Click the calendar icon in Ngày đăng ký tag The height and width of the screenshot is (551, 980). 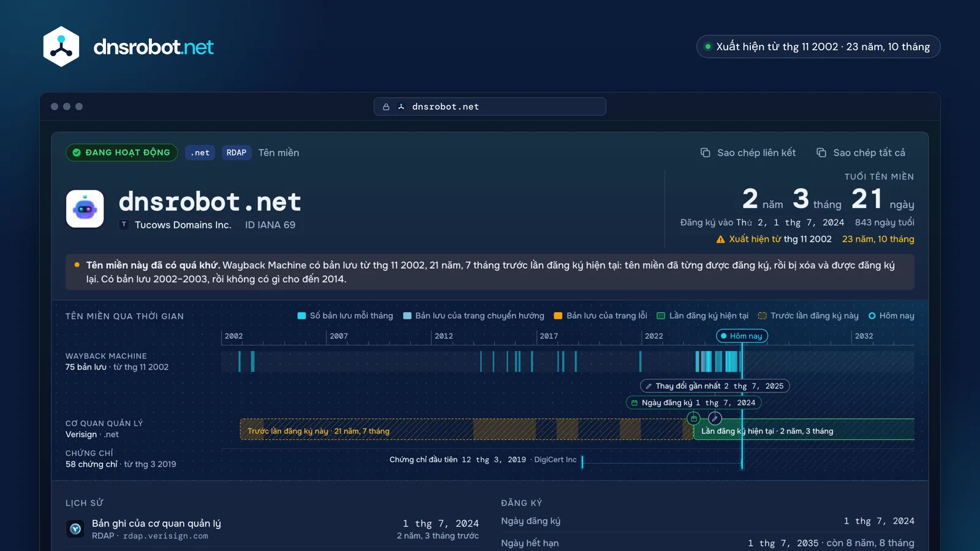pyautogui.click(x=635, y=403)
